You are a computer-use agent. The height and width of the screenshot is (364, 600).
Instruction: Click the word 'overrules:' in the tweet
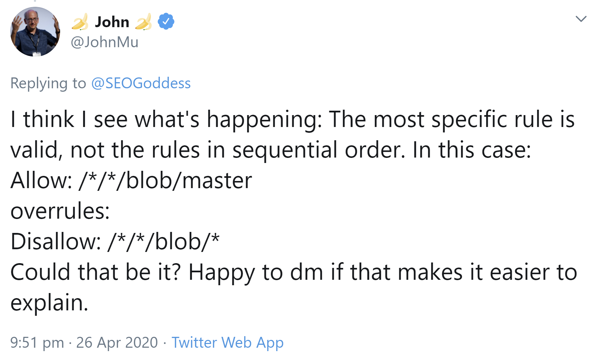click(x=60, y=211)
